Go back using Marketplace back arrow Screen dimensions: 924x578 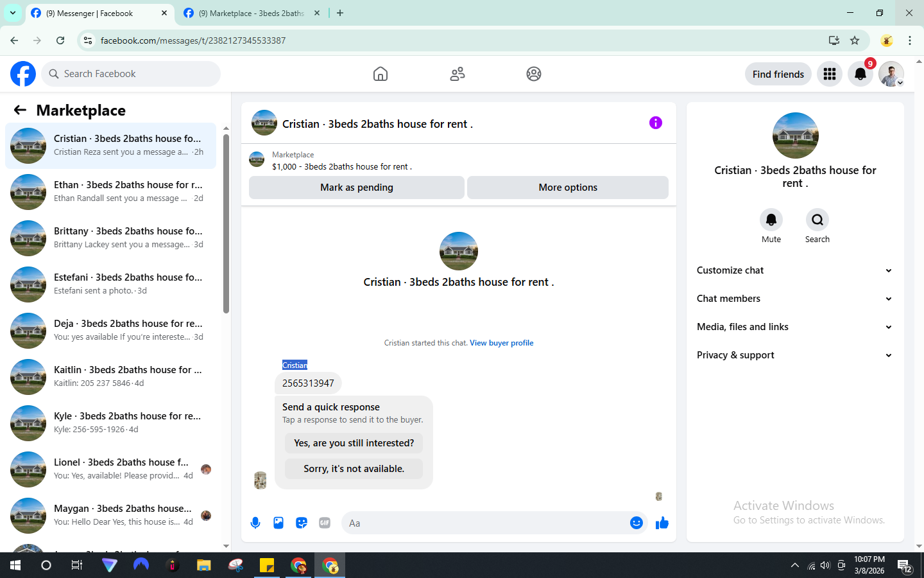[x=20, y=110]
